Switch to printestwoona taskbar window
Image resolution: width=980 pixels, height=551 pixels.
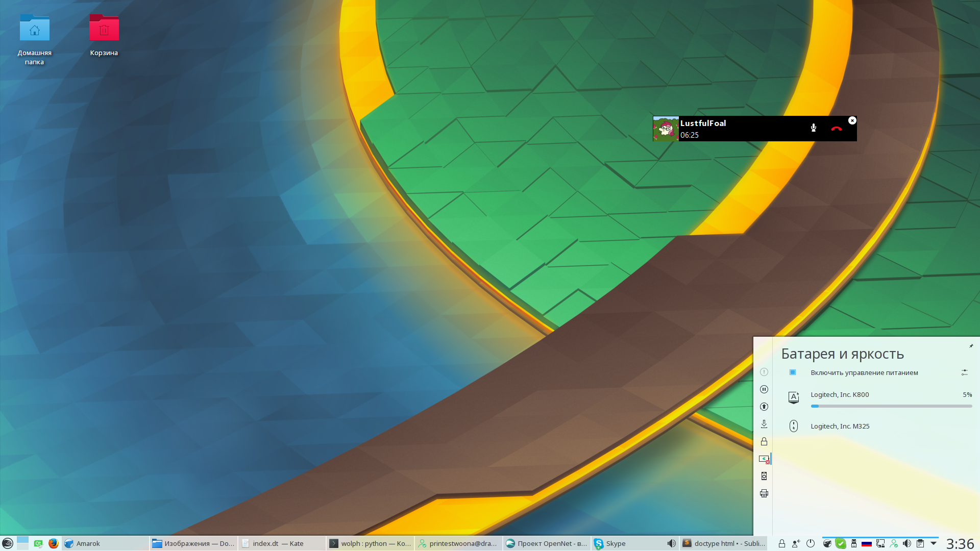pyautogui.click(x=458, y=543)
